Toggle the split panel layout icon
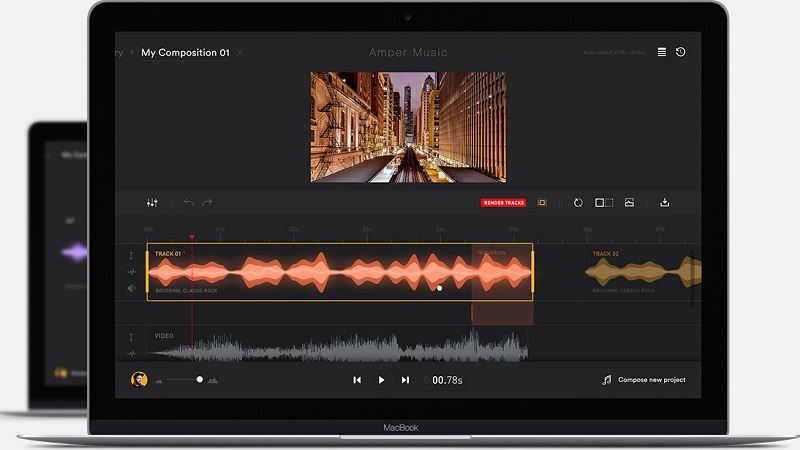800x450 pixels. [604, 203]
